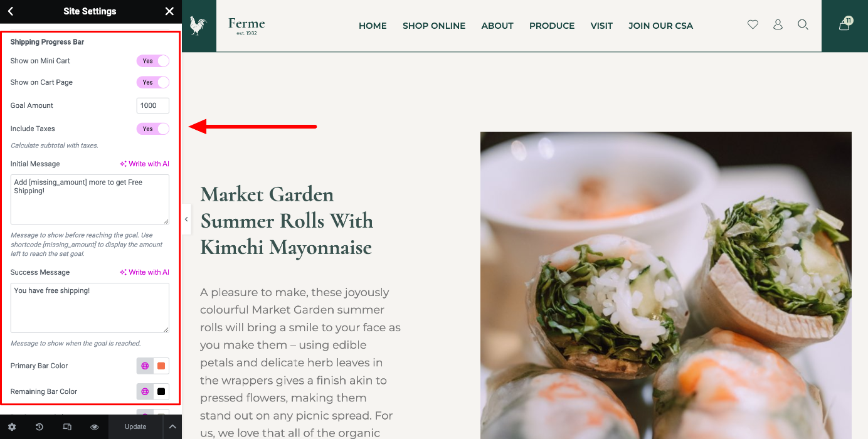868x439 pixels.
Task: Open the wishlist heart icon
Action: point(753,24)
